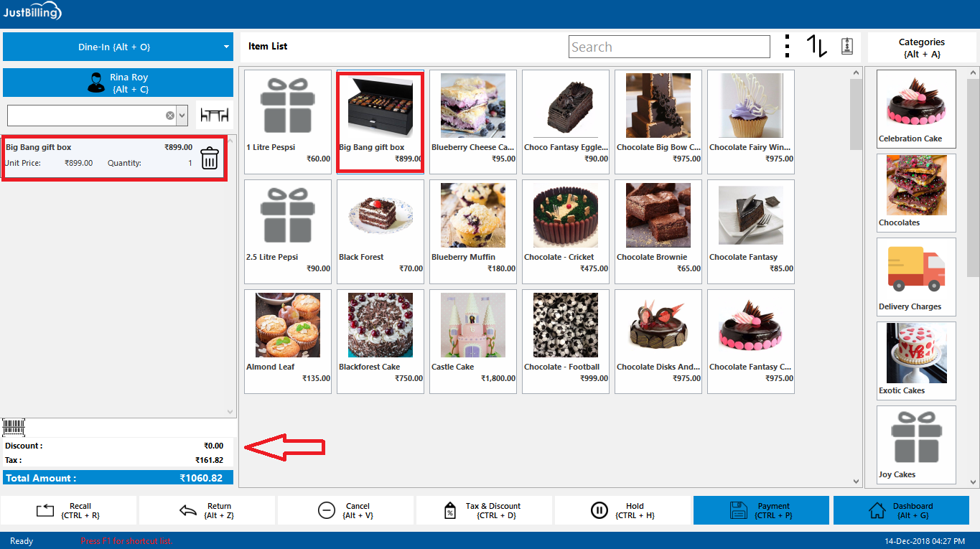Delete Big Bang gift box from cart
Screen dimensions: 980x549
[x=209, y=158]
